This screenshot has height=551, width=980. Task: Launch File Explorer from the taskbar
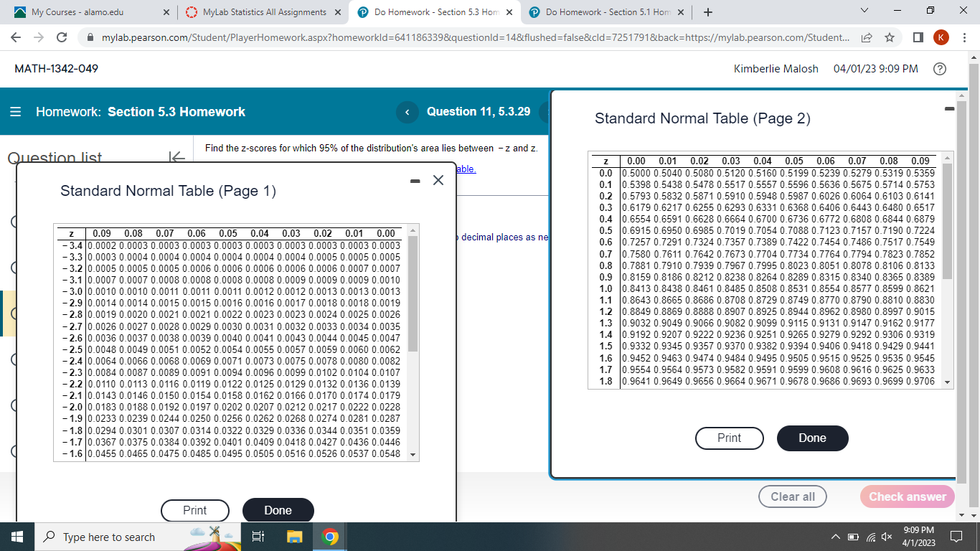click(x=293, y=536)
